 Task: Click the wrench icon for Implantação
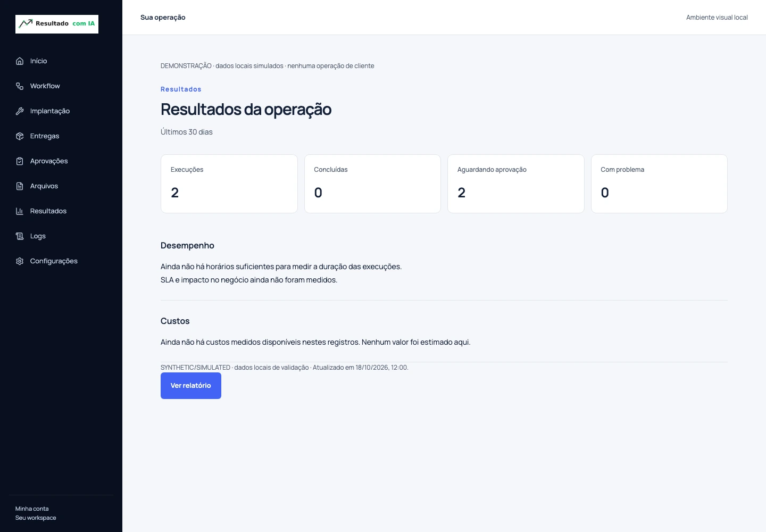(20, 111)
